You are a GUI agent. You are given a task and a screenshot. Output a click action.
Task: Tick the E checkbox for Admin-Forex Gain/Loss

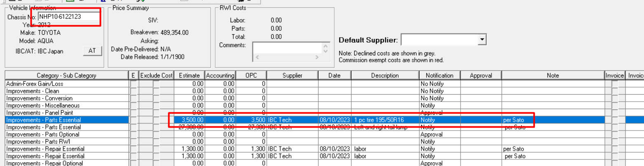[x=133, y=84]
